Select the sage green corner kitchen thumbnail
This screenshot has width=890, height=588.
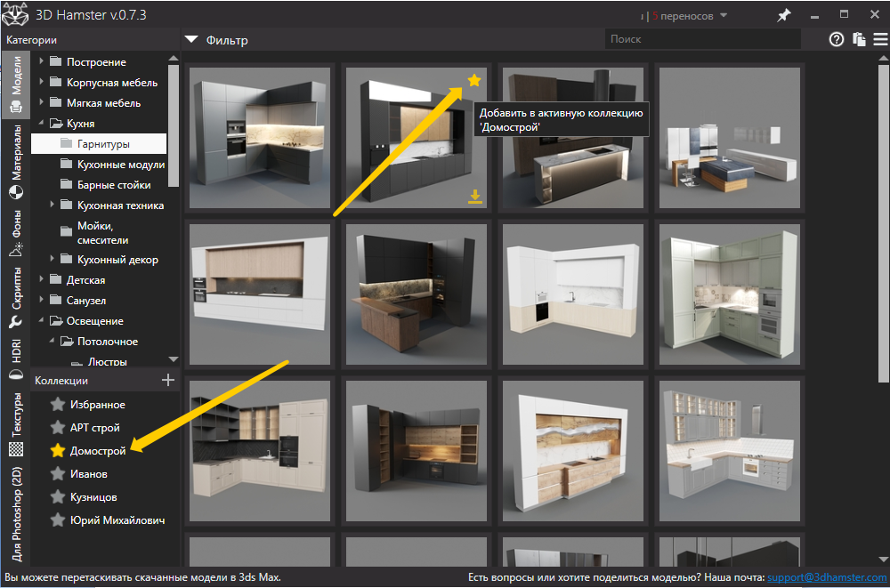coord(730,294)
